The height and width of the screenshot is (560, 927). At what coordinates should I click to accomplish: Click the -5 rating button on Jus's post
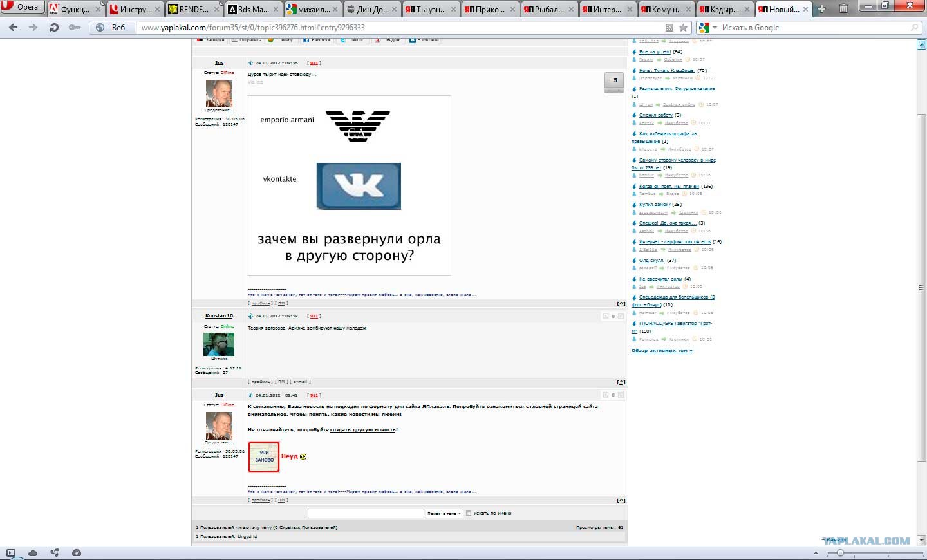click(614, 81)
